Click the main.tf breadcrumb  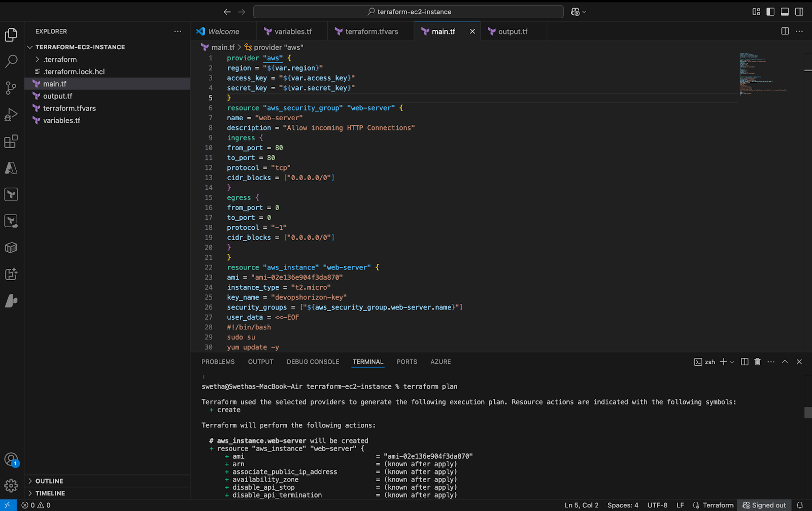point(218,47)
